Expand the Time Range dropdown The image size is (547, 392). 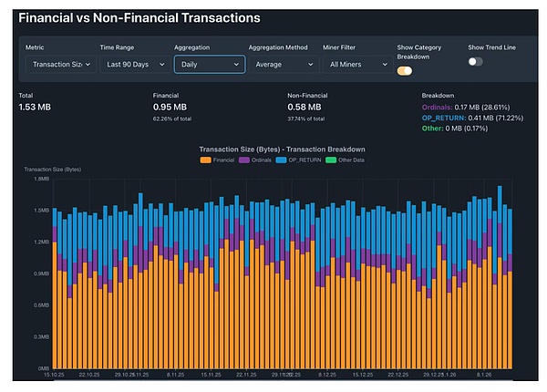tap(134, 65)
